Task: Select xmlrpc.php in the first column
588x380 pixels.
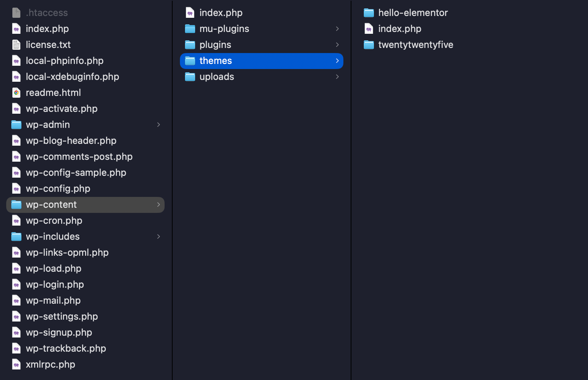Action: (51, 364)
